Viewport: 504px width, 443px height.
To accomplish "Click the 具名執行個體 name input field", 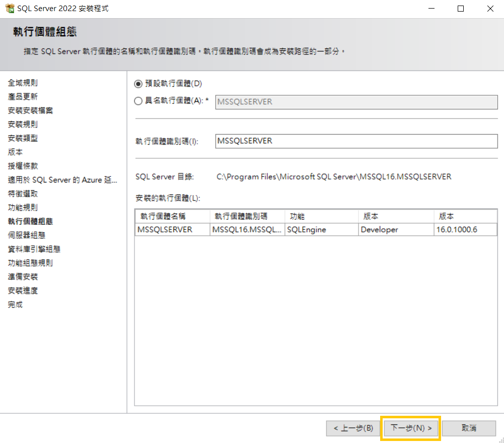I will 356,102.
